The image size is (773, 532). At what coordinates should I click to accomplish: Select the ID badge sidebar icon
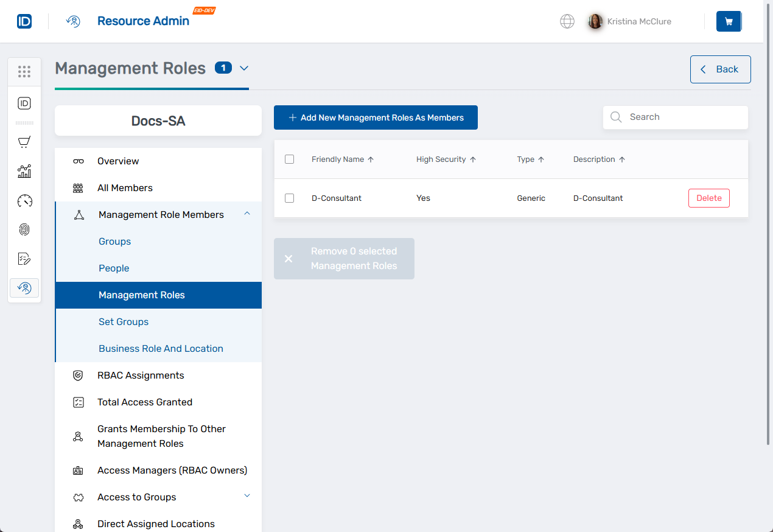click(x=24, y=103)
